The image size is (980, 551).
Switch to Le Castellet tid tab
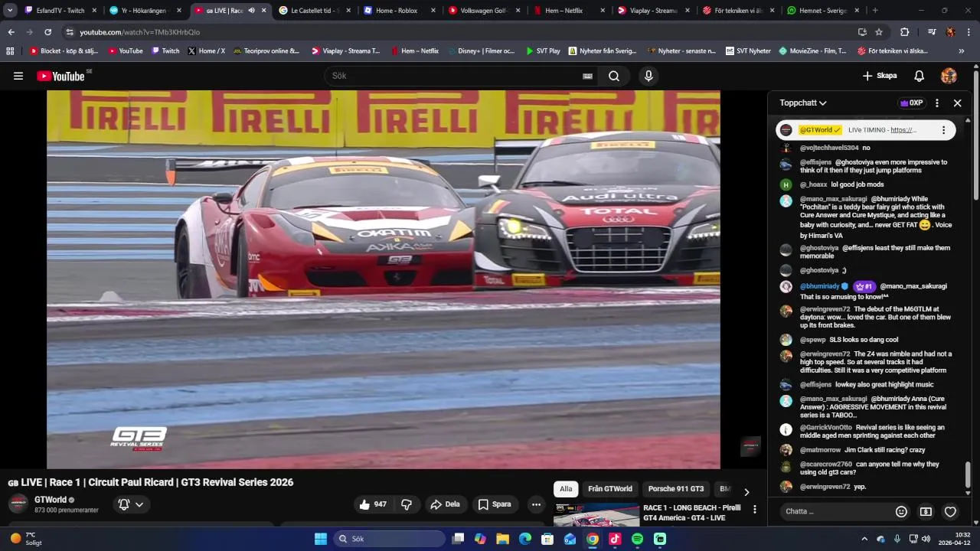(314, 11)
